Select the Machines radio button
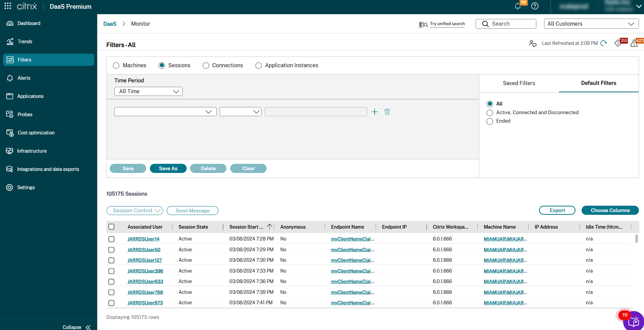 116,66
